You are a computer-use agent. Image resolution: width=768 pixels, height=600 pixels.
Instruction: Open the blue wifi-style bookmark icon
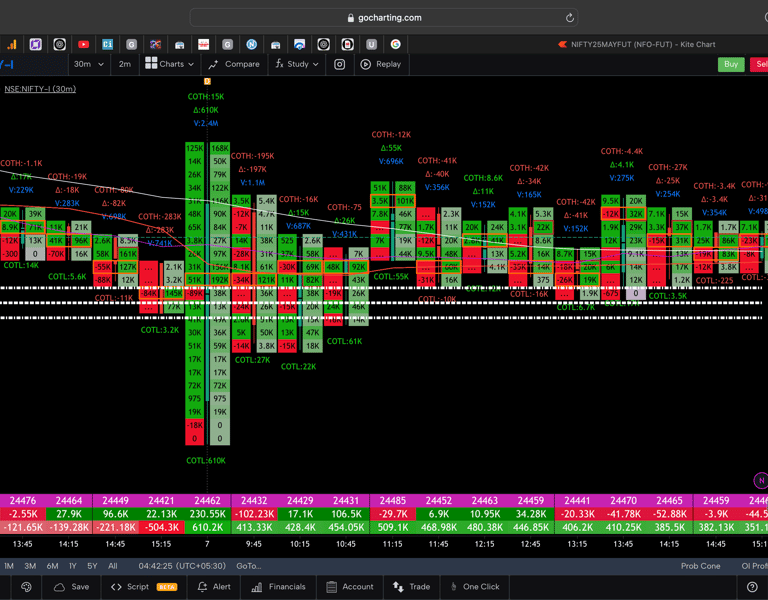(x=300, y=45)
